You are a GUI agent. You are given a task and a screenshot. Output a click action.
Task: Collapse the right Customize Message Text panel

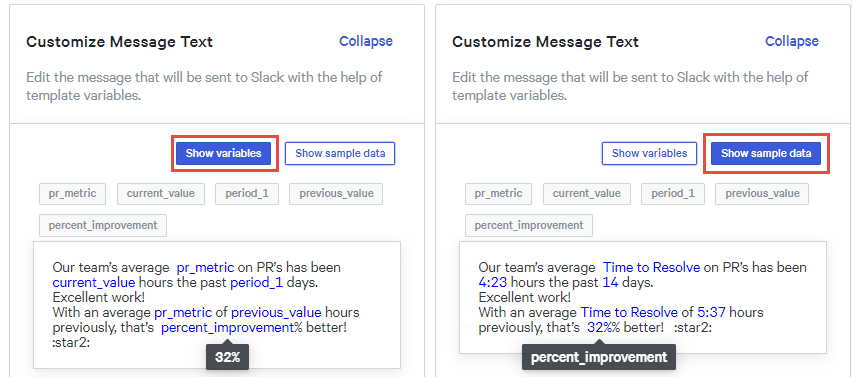[792, 41]
